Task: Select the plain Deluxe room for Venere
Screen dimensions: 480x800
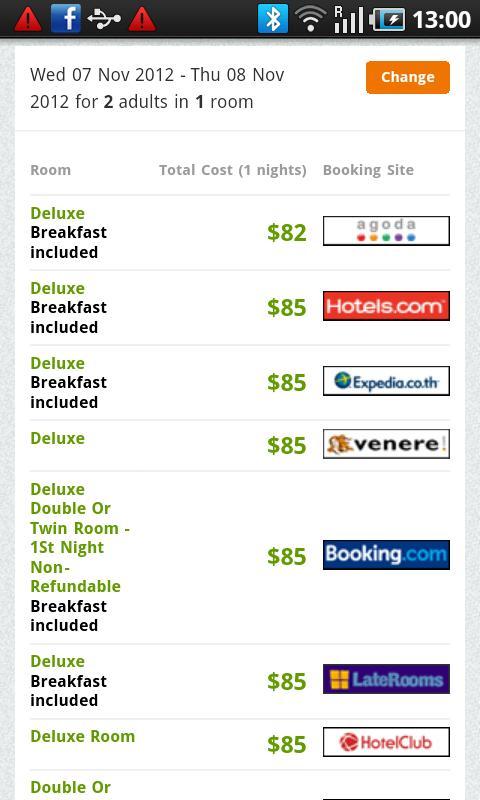Action: click(x=58, y=438)
